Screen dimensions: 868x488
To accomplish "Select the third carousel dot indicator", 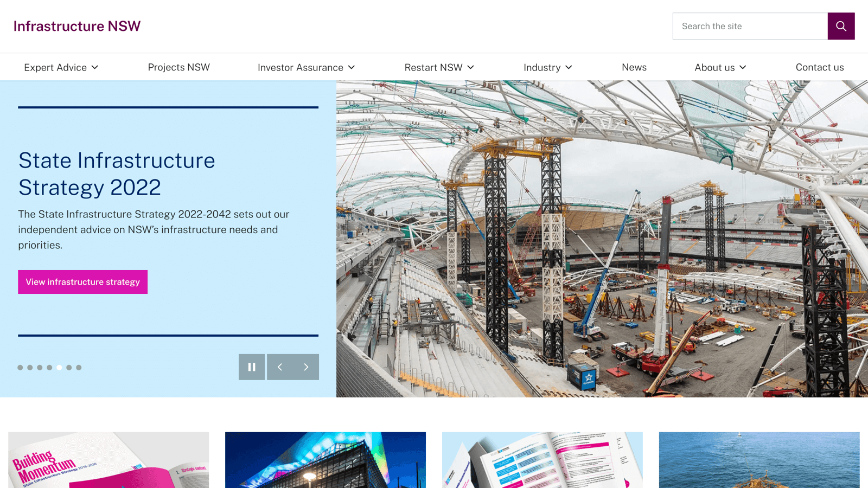I will [x=40, y=368].
